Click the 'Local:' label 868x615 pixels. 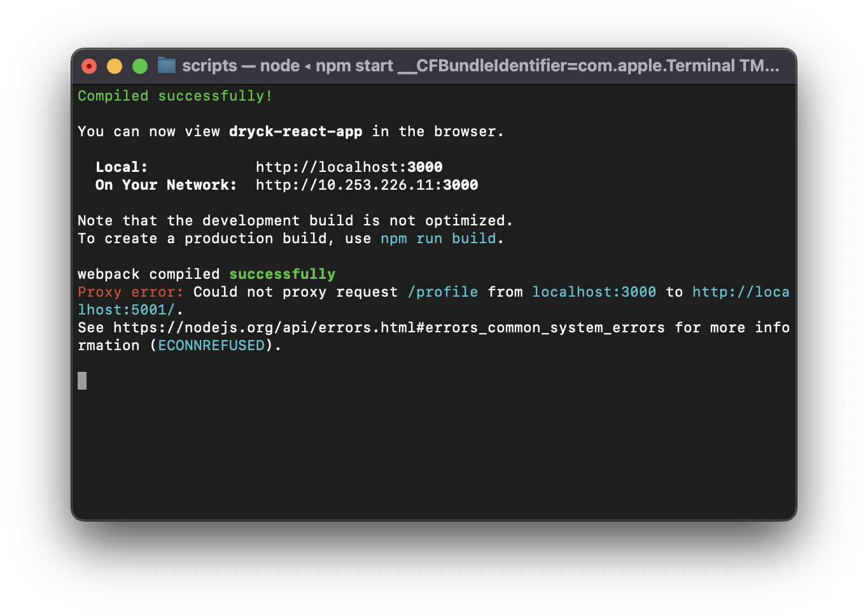click(x=122, y=167)
